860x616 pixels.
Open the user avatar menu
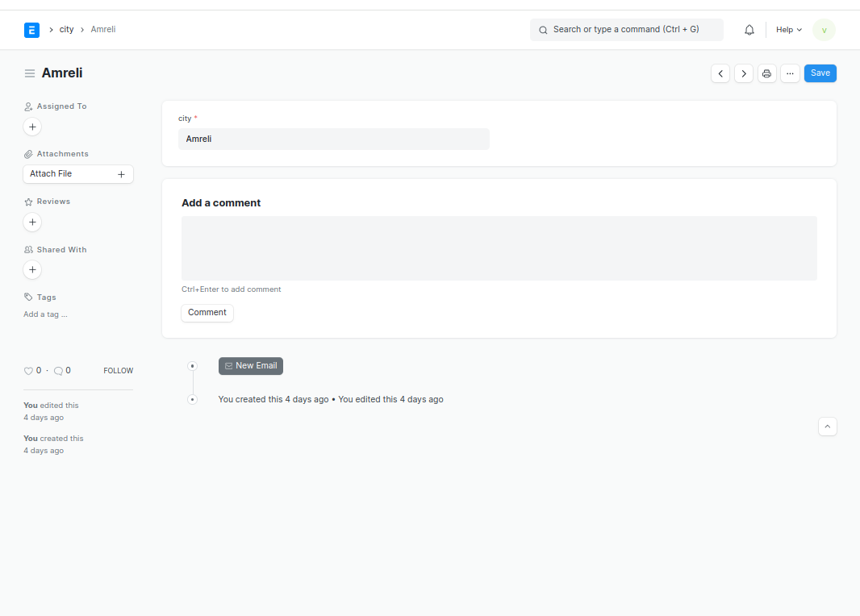pyautogui.click(x=824, y=30)
